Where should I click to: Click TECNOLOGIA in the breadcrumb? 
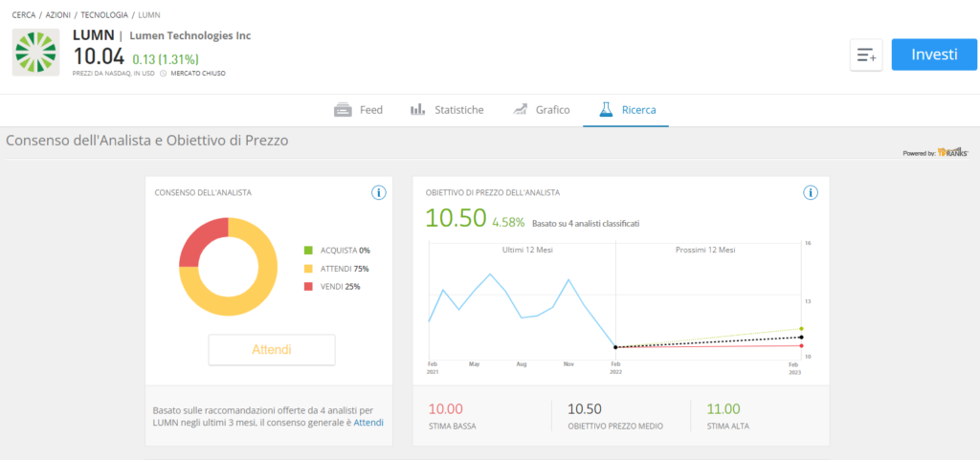coord(104,14)
